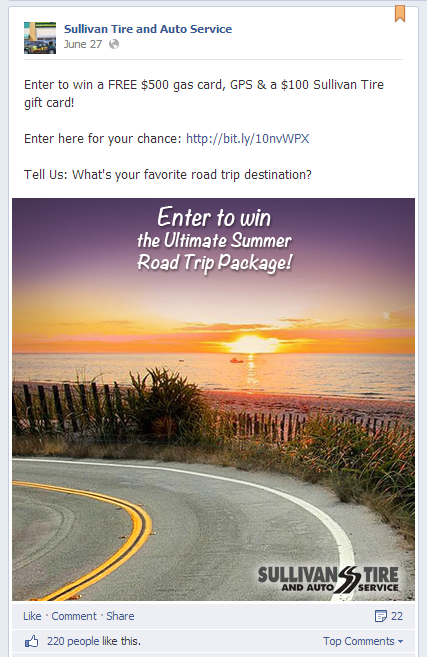The image size is (427, 657).
Task: Open the Sullivan Tire profile picture thumbnail
Action: point(40,38)
